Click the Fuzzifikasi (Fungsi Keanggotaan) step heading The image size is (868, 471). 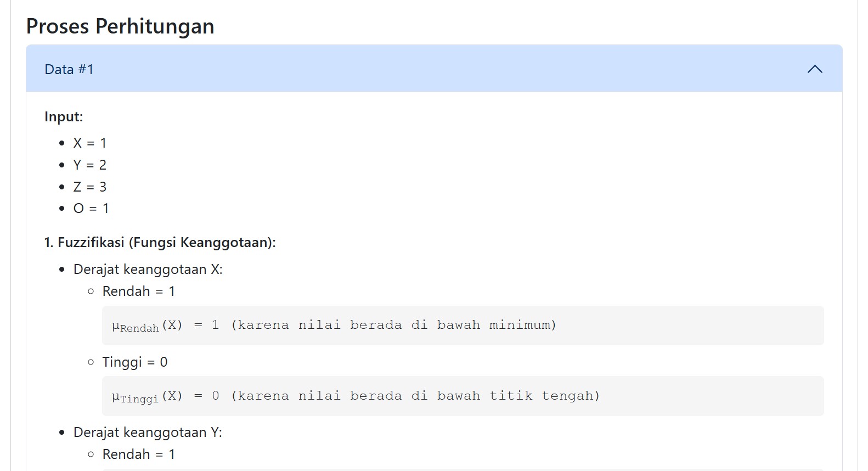[x=160, y=242]
